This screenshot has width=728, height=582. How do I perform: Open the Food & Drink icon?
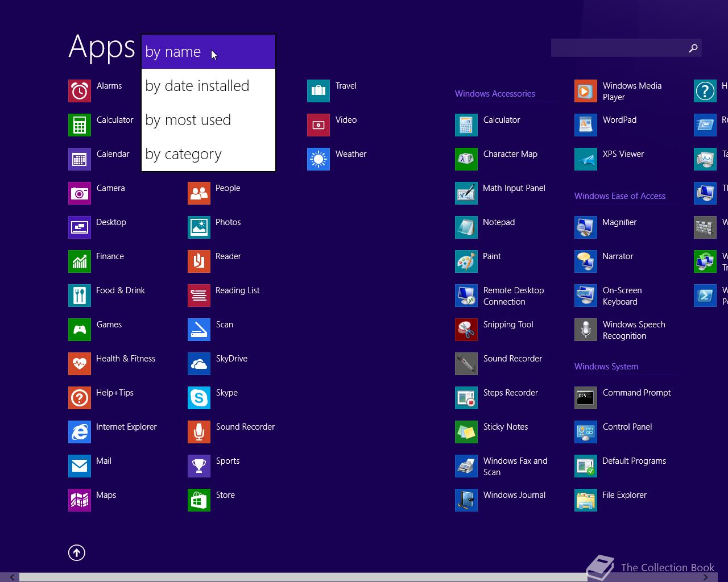(80, 296)
